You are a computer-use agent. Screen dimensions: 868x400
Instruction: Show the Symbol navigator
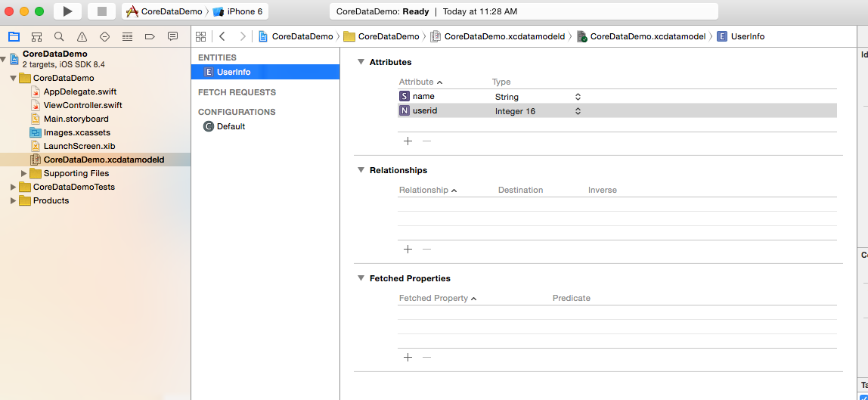(36, 36)
